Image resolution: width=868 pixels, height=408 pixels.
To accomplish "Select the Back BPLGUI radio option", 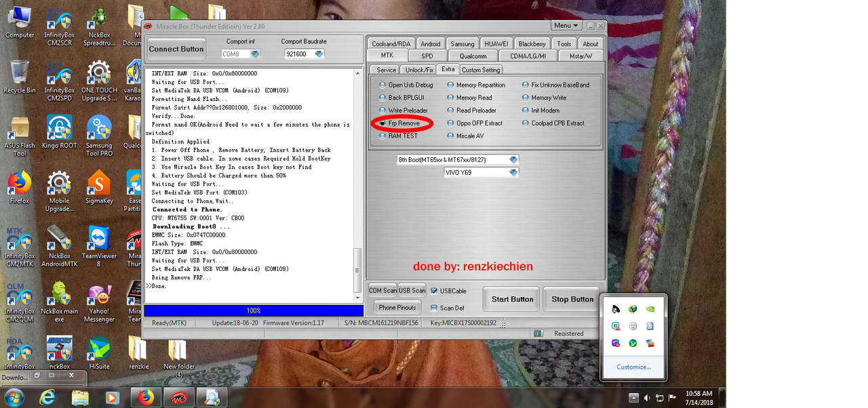I will click(401, 98).
